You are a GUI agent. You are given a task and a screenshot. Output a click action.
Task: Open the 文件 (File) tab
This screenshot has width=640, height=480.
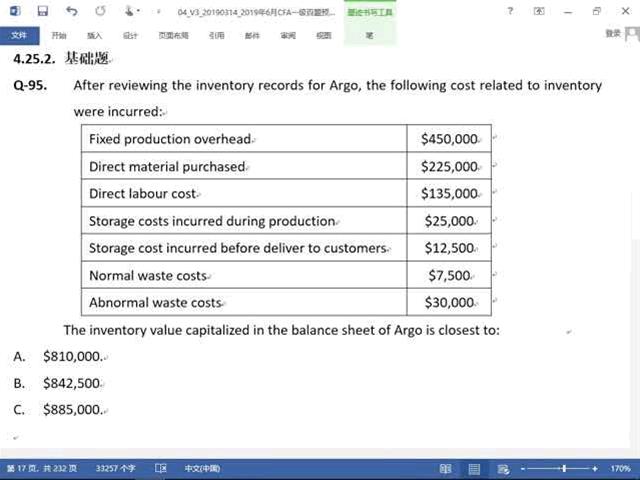20,36
